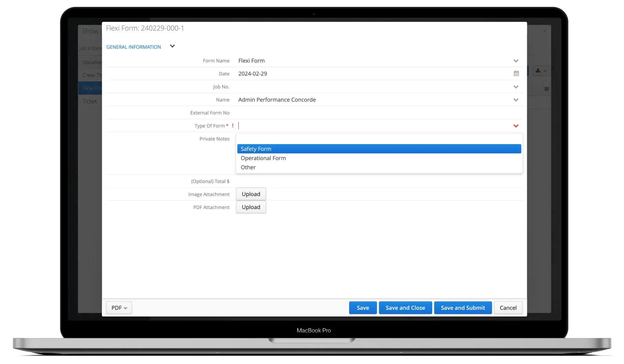Cancel the Flexi Form dialog
Image resolution: width=624 pixels, height=364 pixels.
pos(508,308)
